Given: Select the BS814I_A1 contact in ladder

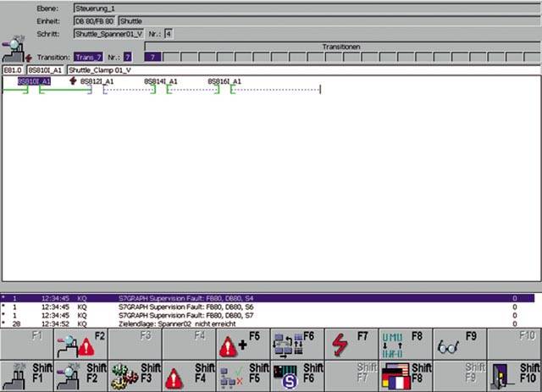Looking at the screenshot, I should pyautogui.click(x=161, y=81).
